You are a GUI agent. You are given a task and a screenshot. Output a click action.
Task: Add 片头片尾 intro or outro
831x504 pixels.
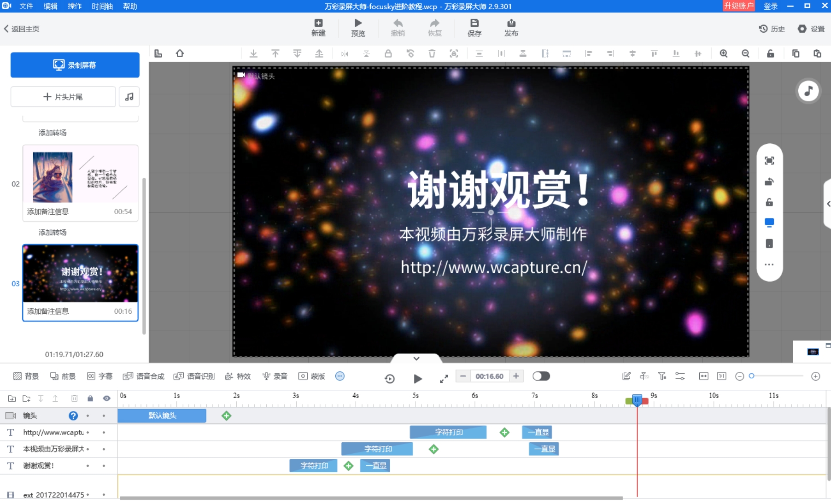point(63,97)
